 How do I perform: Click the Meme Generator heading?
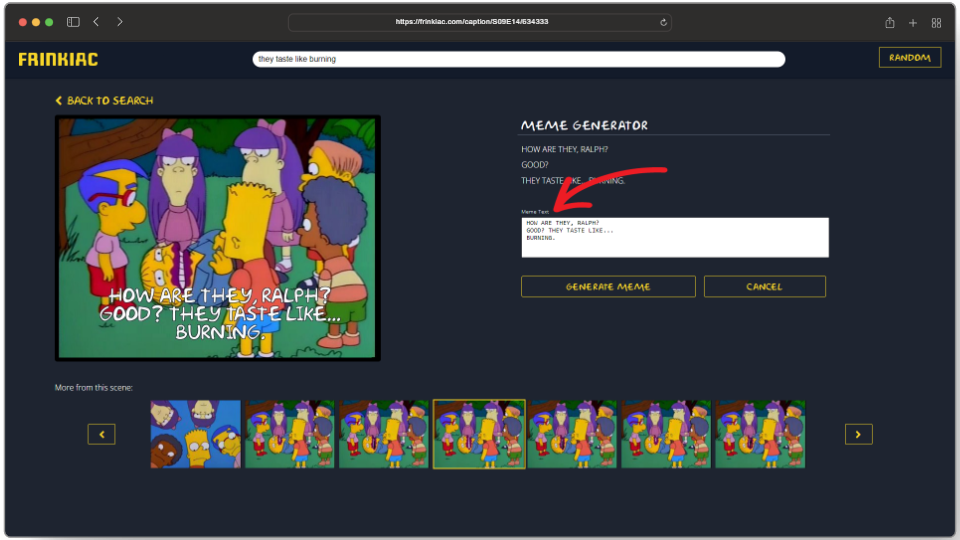pos(584,126)
